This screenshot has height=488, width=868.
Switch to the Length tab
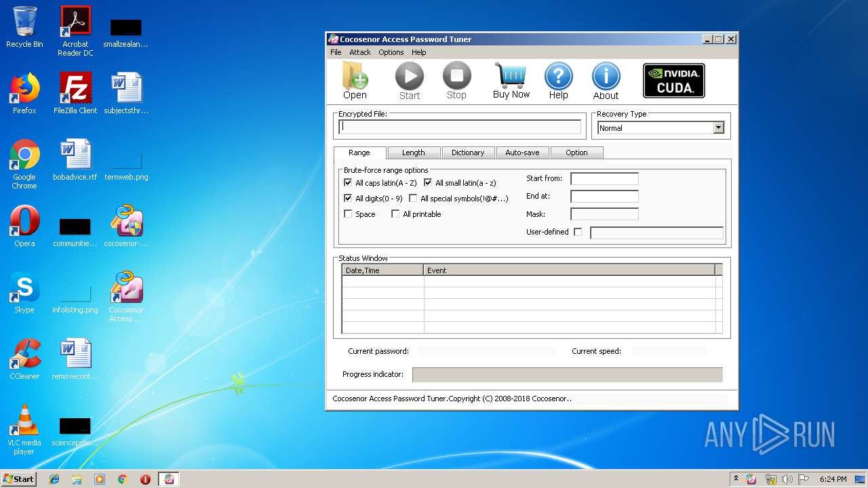(414, 152)
